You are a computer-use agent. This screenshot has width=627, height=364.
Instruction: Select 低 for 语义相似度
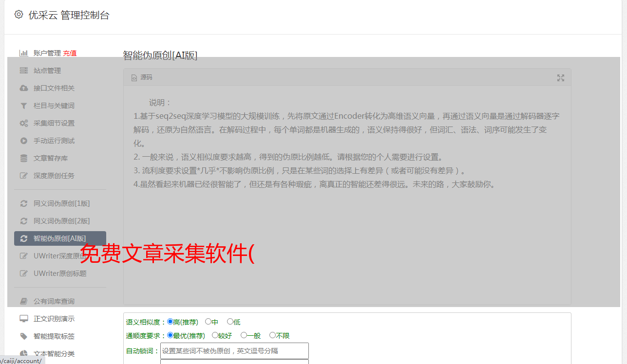pos(230,322)
